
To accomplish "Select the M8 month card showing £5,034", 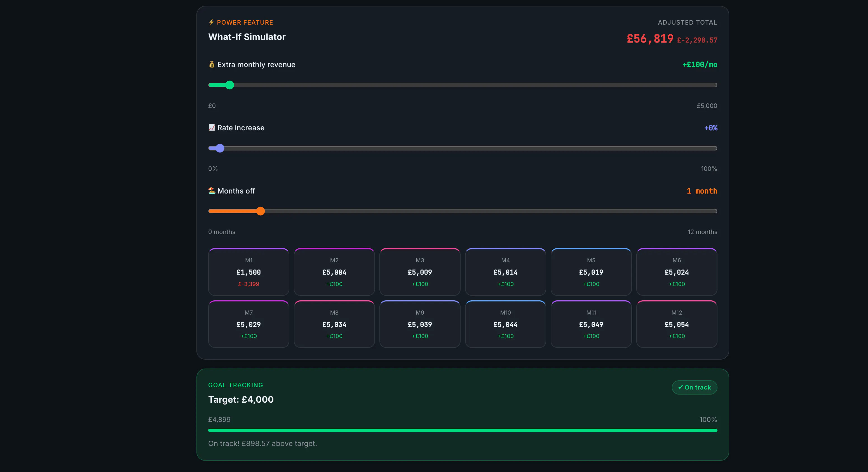I will coord(334,324).
